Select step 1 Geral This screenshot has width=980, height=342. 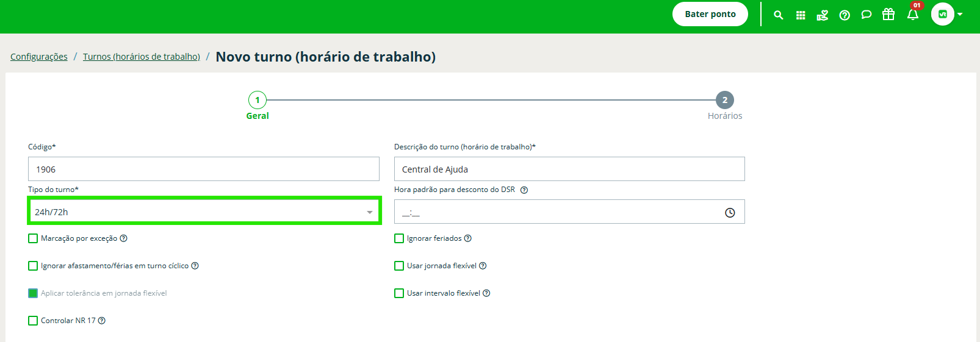(258, 100)
